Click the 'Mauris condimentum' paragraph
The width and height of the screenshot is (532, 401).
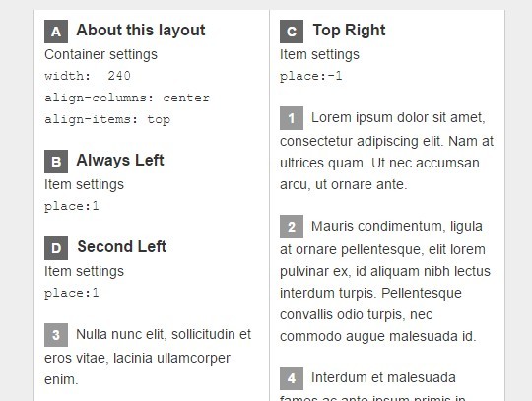pos(385,281)
